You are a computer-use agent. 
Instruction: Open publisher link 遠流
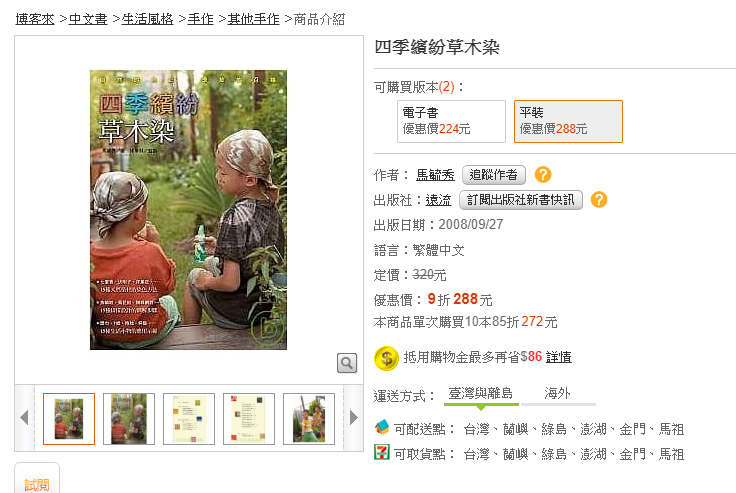438,200
